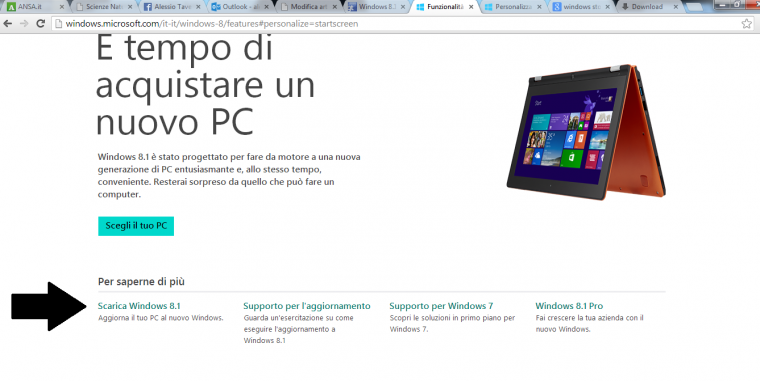760x381 pixels.
Task: Go back using the browser back arrow
Action: (x=8, y=23)
